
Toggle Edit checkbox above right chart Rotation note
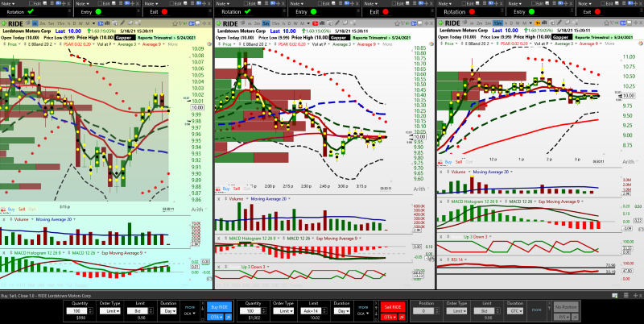(464, 3)
